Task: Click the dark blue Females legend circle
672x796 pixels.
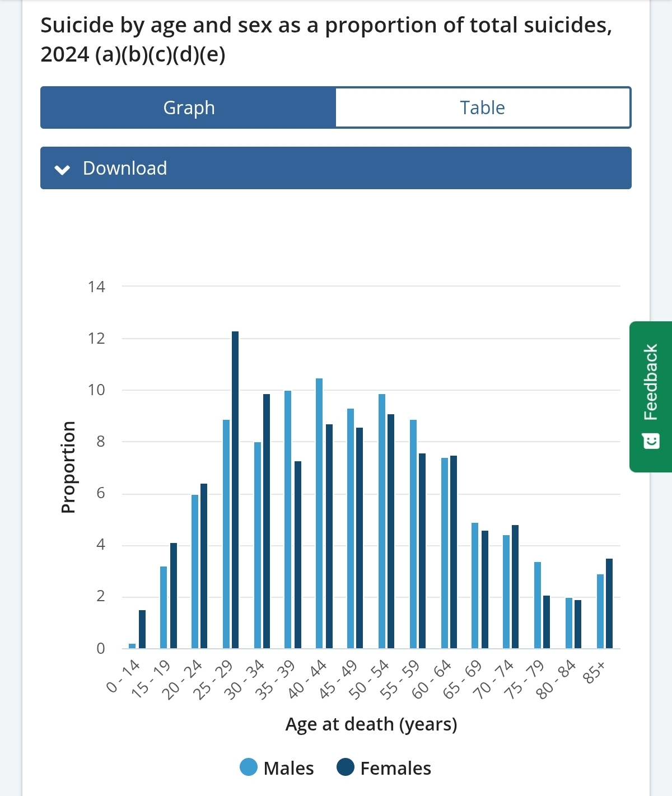Action: point(346,767)
